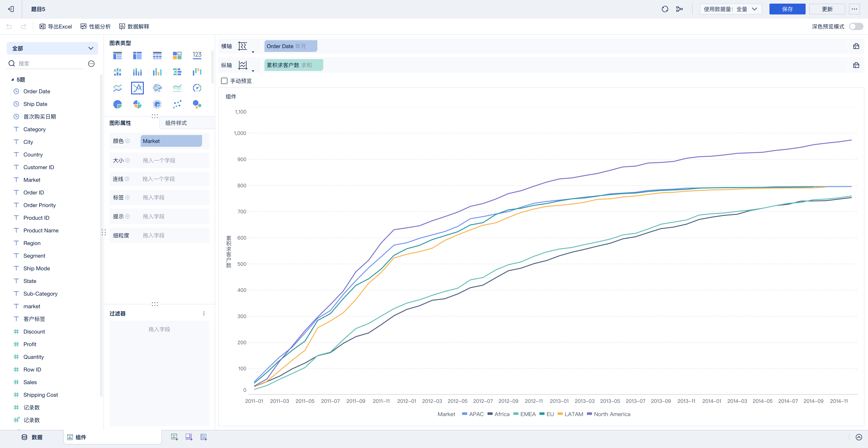868x448 pixels.
Task: Click the redo arrow icon
Action: (x=23, y=27)
